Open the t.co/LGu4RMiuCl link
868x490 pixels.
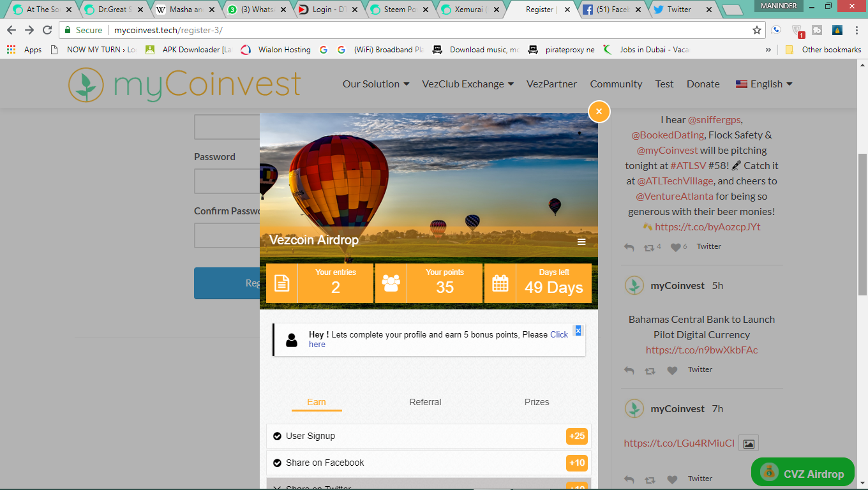point(679,443)
